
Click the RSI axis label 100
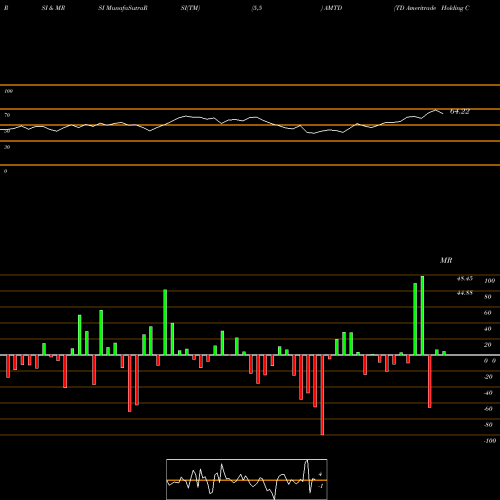pos(8,91)
